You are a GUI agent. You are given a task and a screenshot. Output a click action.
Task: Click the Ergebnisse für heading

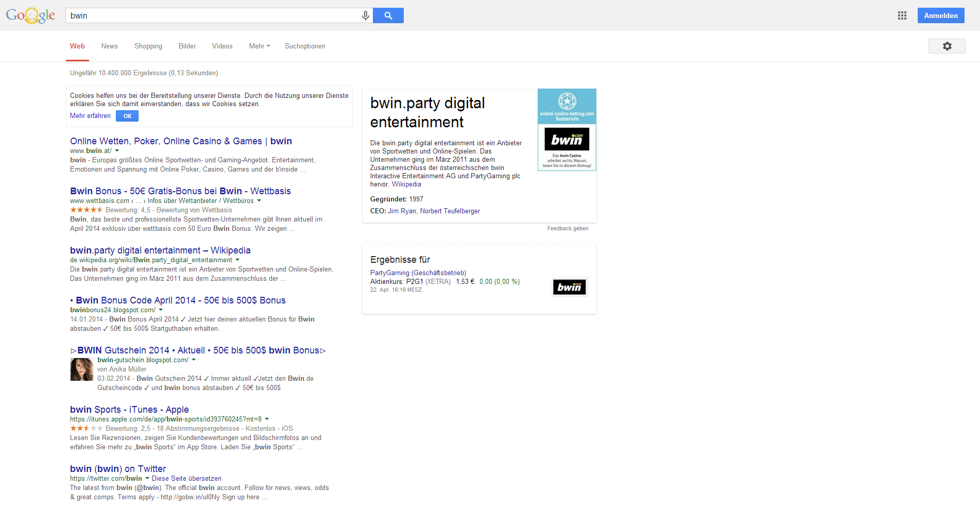click(x=400, y=260)
